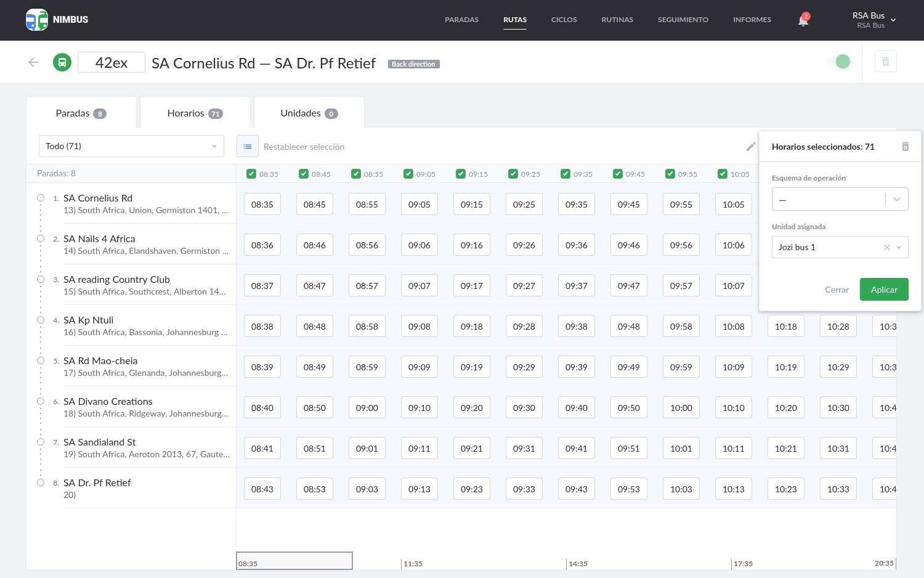Delete selected schedules with trash icon
This screenshot has width=924, height=578.
905,147
